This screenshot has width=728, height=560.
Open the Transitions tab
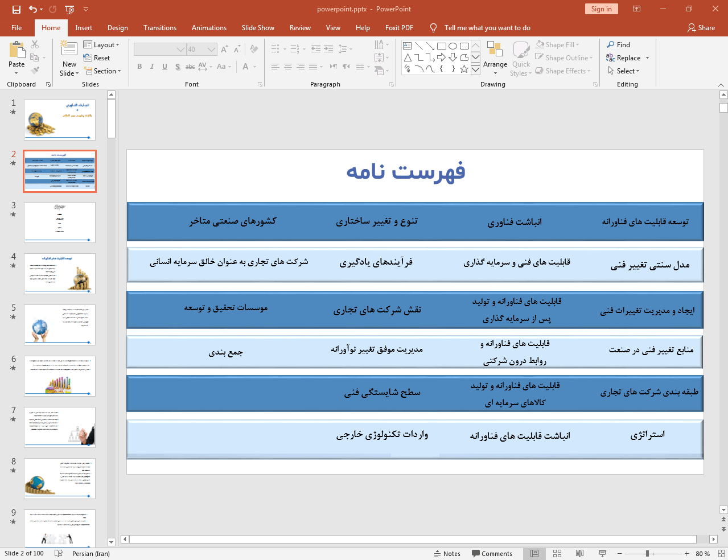pos(159,28)
